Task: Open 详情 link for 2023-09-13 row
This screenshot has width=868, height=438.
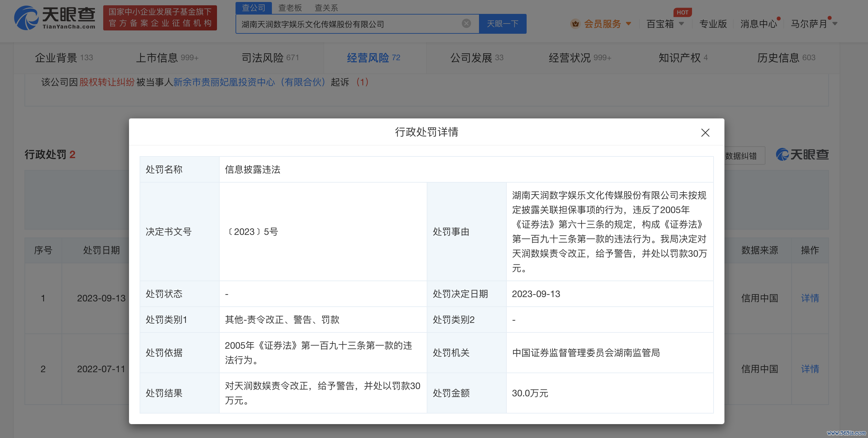Action: [810, 298]
